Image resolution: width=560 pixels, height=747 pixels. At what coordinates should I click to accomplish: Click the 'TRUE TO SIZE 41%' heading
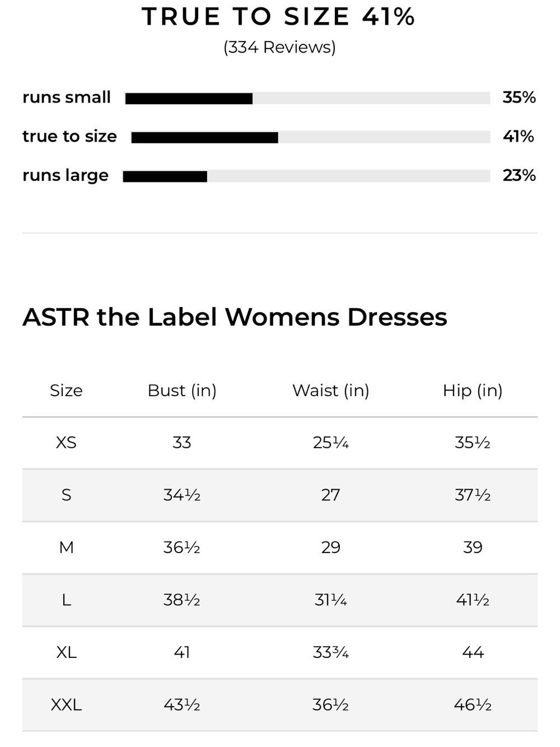click(x=278, y=16)
